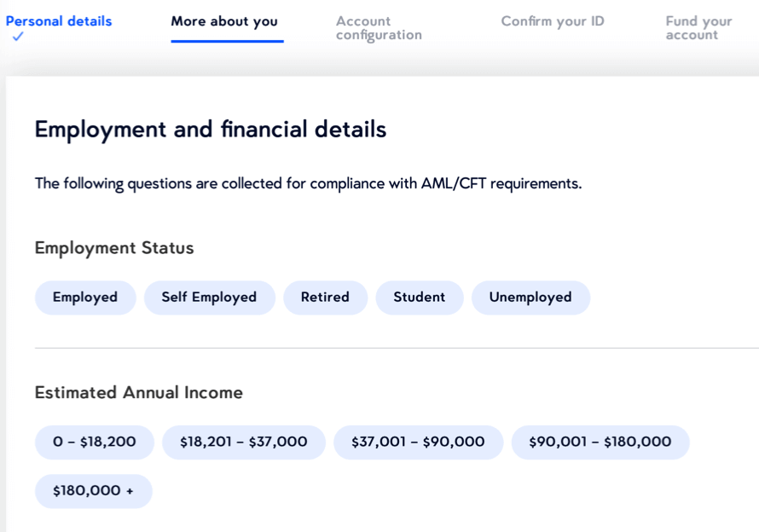Viewport: 759px width, 532px height.
Task: Select $18,201 – $37,000 income option
Action: (x=243, y=442)
